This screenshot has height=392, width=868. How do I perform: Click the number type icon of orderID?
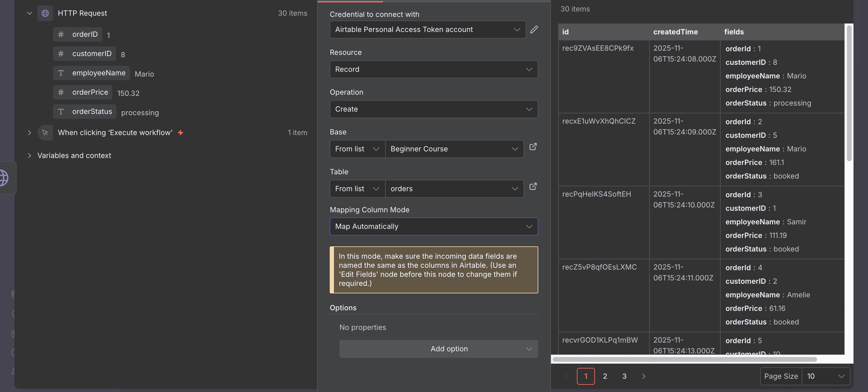pyautogui.click(x=61, y=34)
